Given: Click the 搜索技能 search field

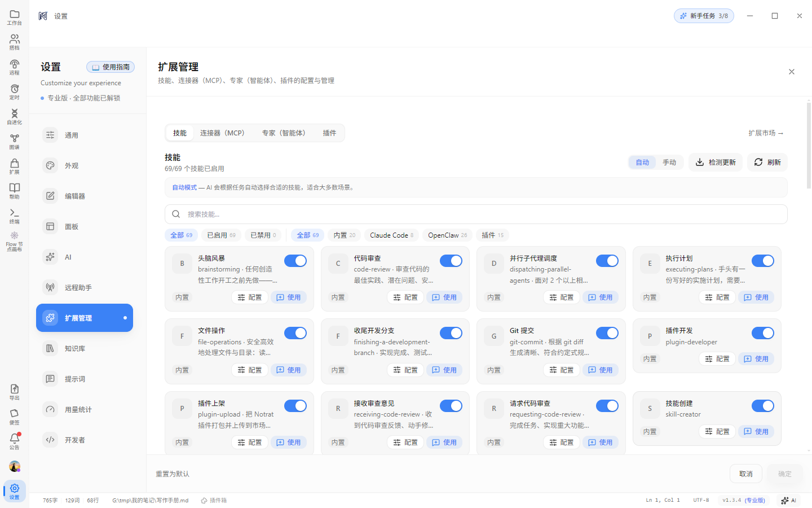Looking at the screenshot, I should tap(476, 214).
